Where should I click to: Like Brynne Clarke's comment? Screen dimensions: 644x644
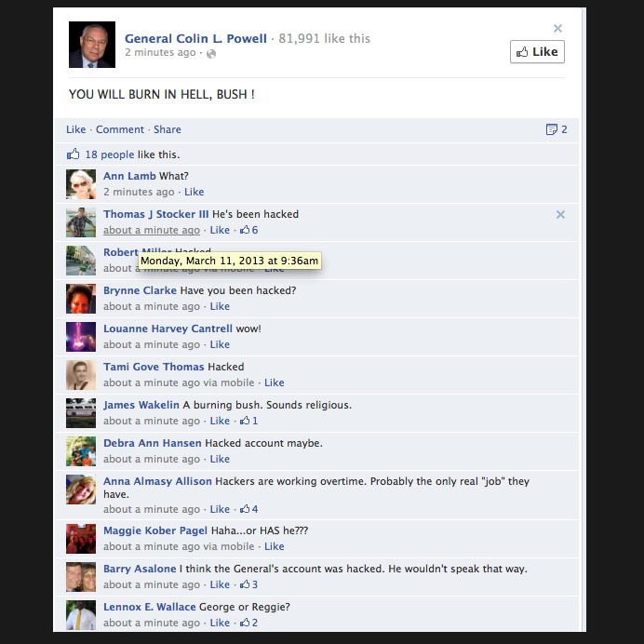(220, 306)
